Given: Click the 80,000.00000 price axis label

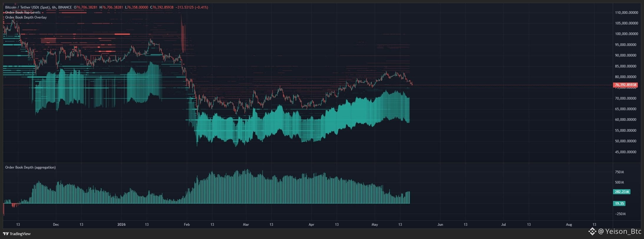Looking at the screenshot, I should click(626, 77).
